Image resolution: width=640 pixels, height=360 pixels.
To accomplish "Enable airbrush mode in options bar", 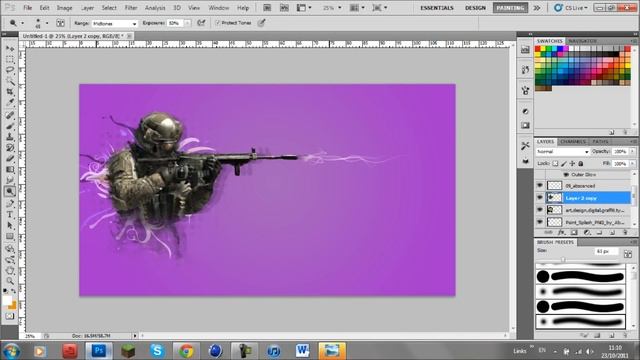I will click(x=201, y=23).
